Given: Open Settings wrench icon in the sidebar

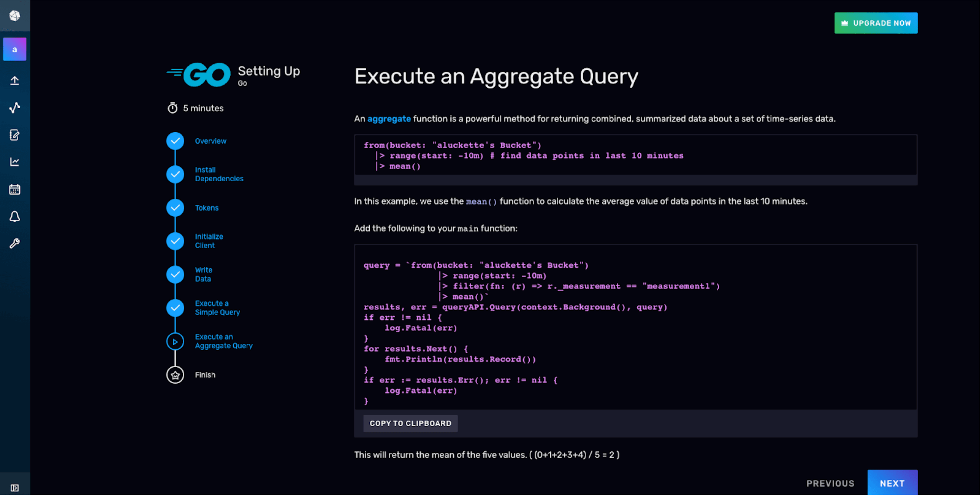Looking at the screenshot, I should pos(15,243).
